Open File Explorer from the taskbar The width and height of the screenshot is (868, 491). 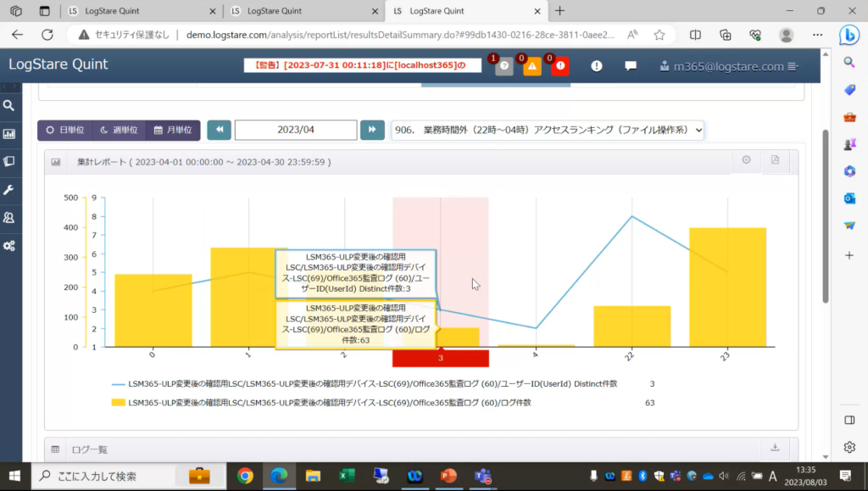(313, 476)
